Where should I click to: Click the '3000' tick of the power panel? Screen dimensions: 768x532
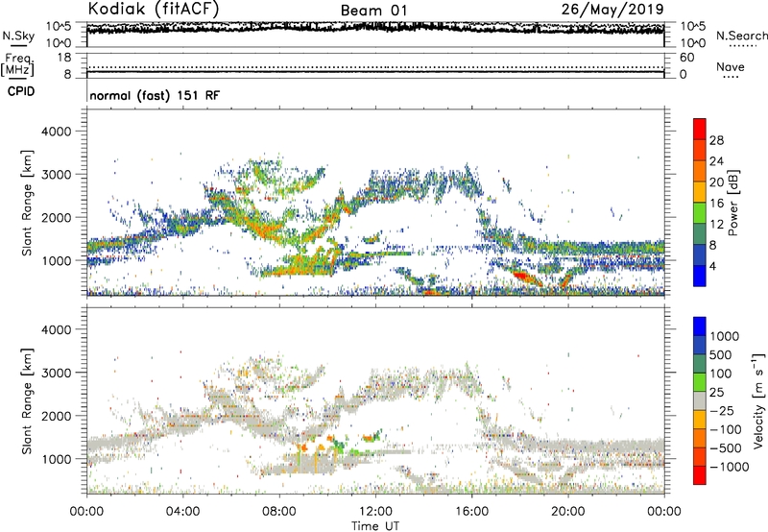(56, 175)
